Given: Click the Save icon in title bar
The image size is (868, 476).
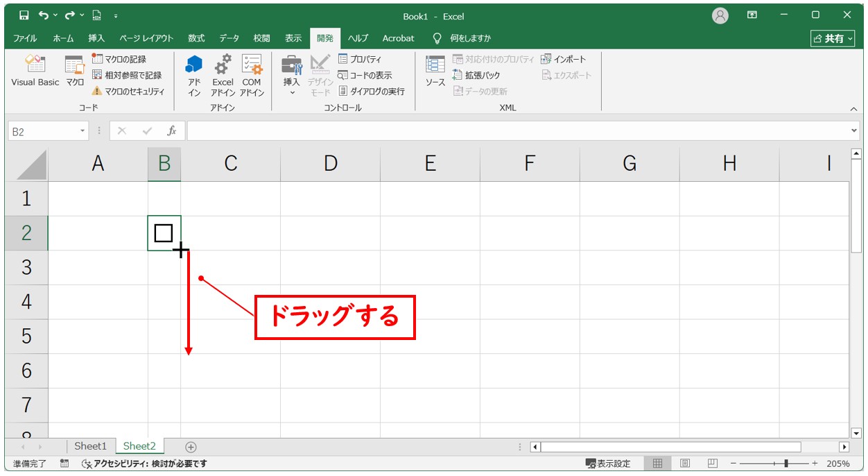Looking at the screenshot, I should coord(24,15).
